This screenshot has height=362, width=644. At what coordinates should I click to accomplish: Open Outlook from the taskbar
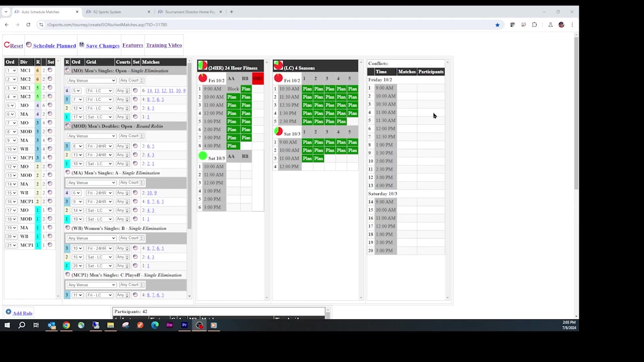click(x=52, y=325)
